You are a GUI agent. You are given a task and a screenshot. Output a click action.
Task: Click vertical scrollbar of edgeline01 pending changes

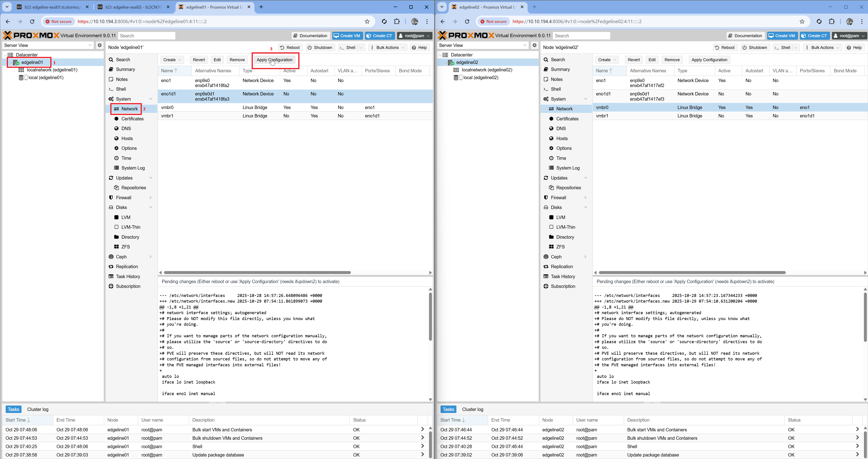point(430,317)
